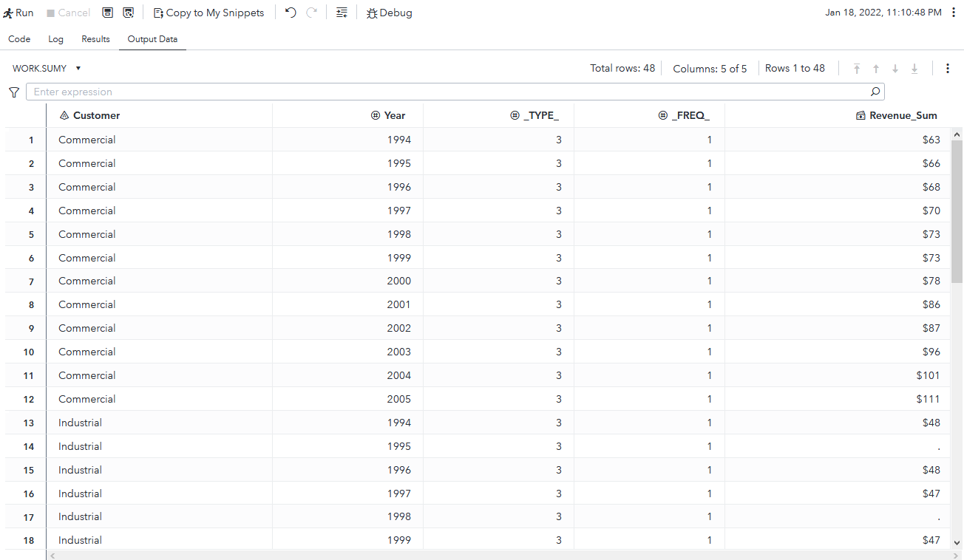964x560 pixels.
Task: Save the current program
Action: (107, 12)
